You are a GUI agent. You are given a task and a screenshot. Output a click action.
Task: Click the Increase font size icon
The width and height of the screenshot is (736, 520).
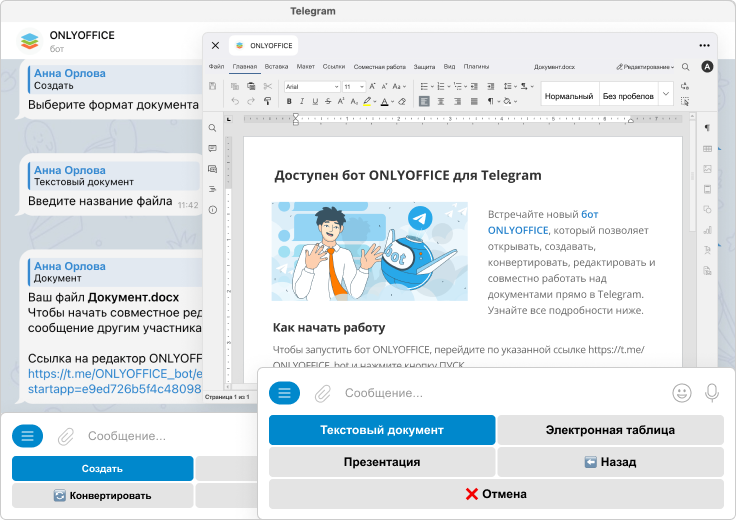(372, 86)
